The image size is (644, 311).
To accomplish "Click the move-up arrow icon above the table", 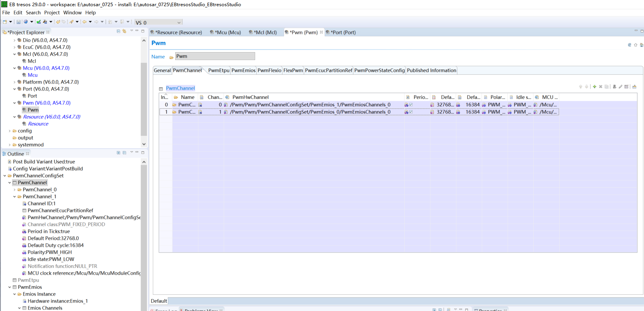I will coord(581,87).
